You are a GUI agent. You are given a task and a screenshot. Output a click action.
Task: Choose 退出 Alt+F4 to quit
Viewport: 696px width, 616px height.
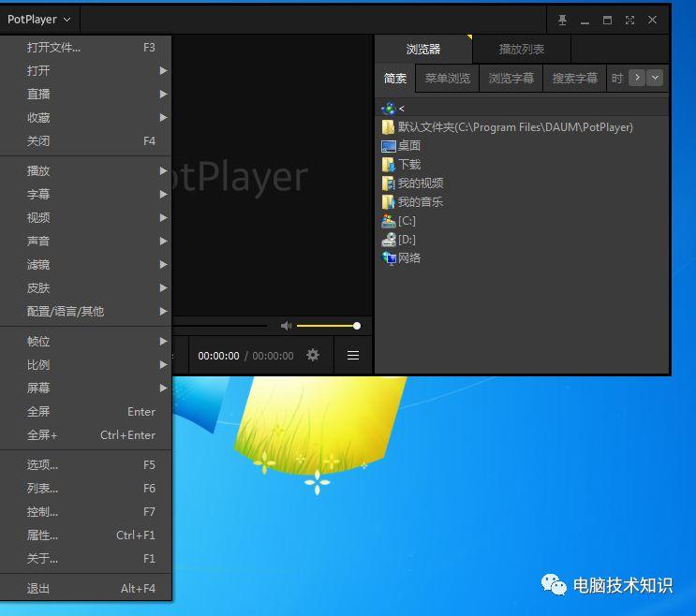(x=85, y=589)
